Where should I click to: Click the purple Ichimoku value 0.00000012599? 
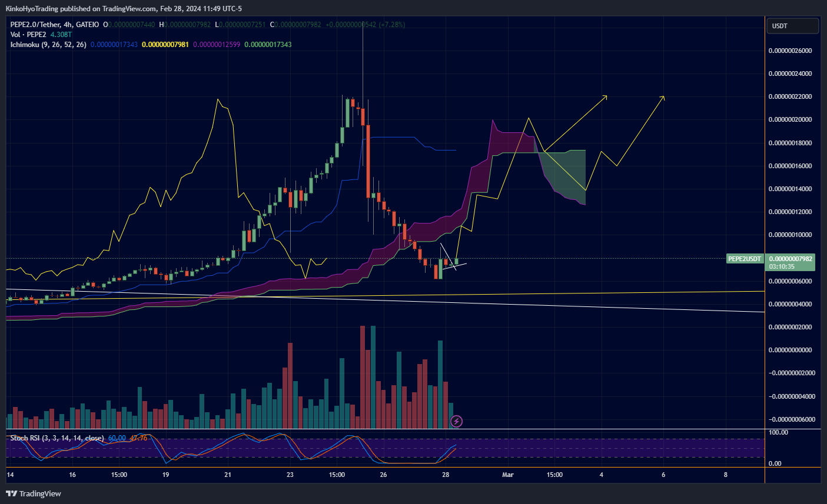(x=217, y=45)
